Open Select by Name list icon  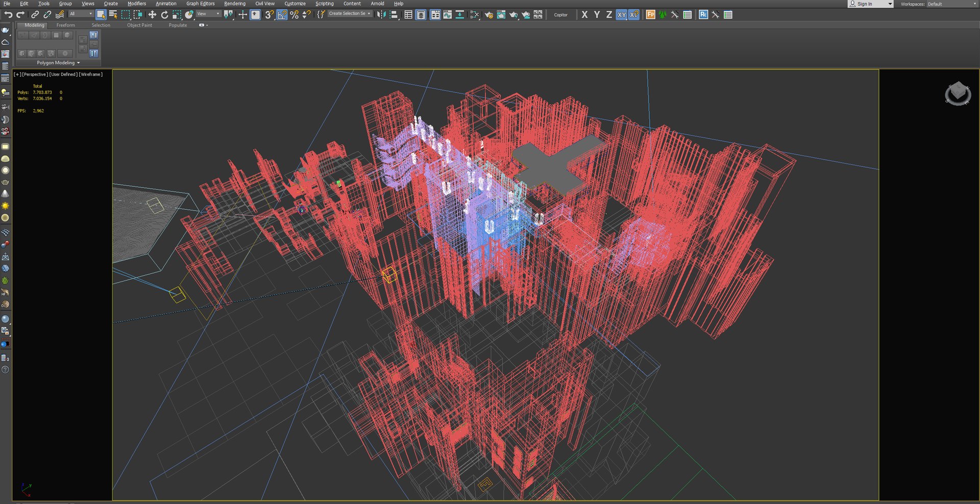113,15
